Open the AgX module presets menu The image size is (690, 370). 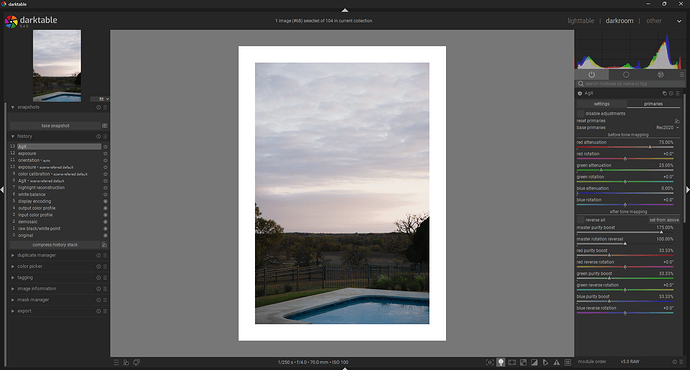[678, 93]
